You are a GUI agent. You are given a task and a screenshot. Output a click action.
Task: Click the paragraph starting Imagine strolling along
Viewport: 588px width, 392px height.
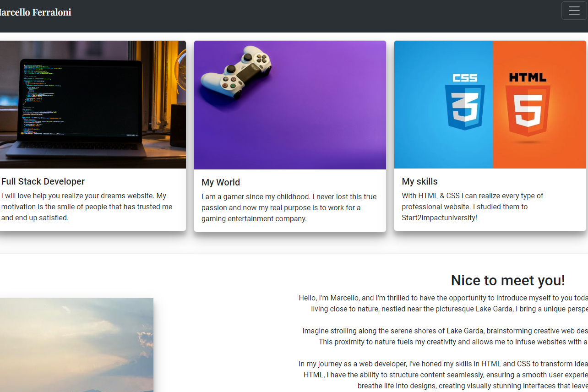[444, 336]
